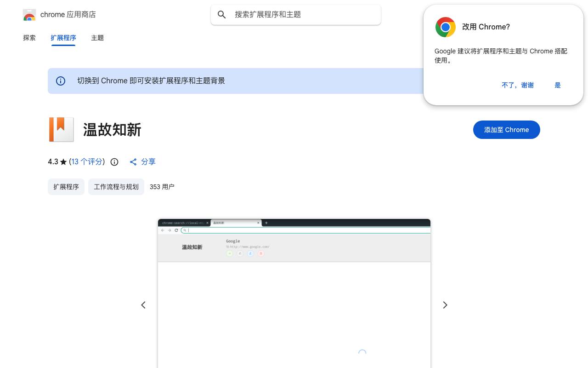Click the rating info circle icon

pyautogui.click(x=114, y=162)
